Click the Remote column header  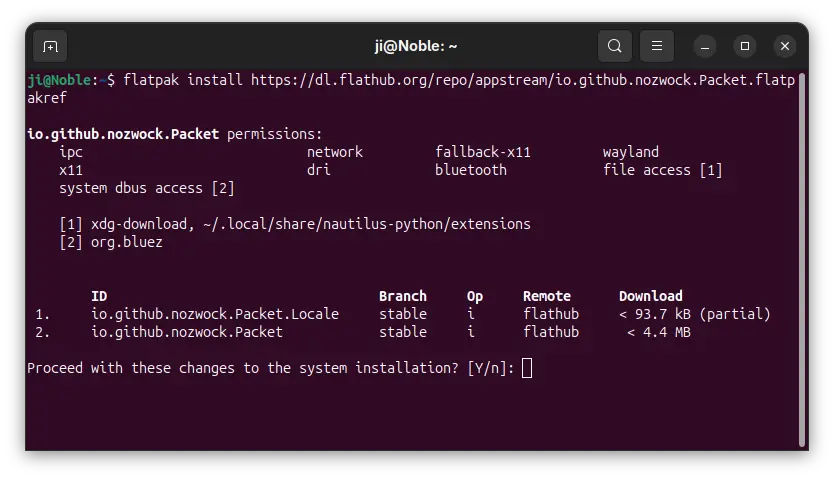tap(547, 296)
